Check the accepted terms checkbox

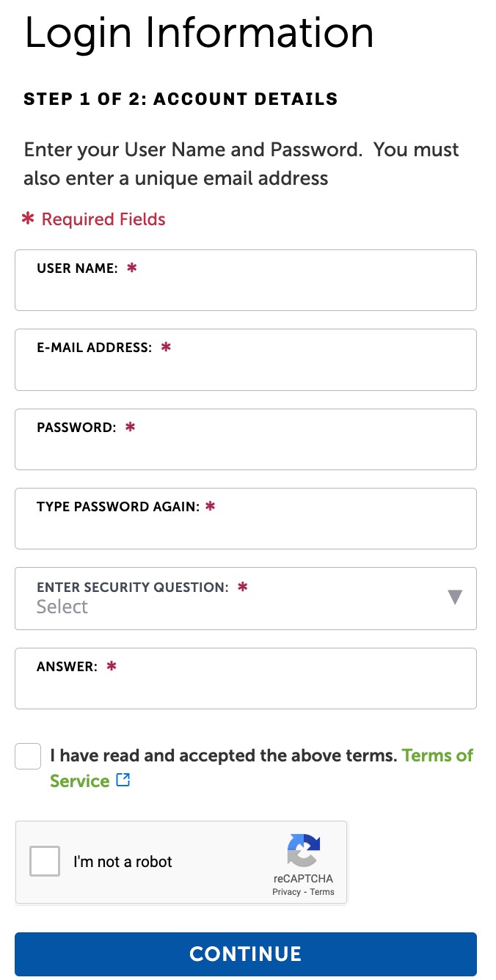coord(28,756)
